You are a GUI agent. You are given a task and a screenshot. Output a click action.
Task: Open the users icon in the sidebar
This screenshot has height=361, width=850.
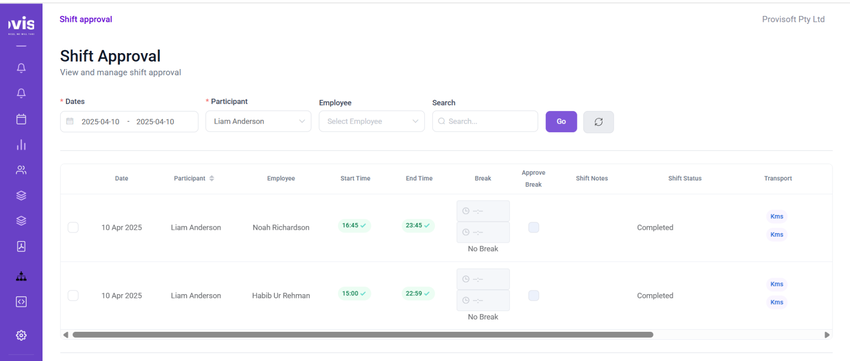[x=21, y=170]
